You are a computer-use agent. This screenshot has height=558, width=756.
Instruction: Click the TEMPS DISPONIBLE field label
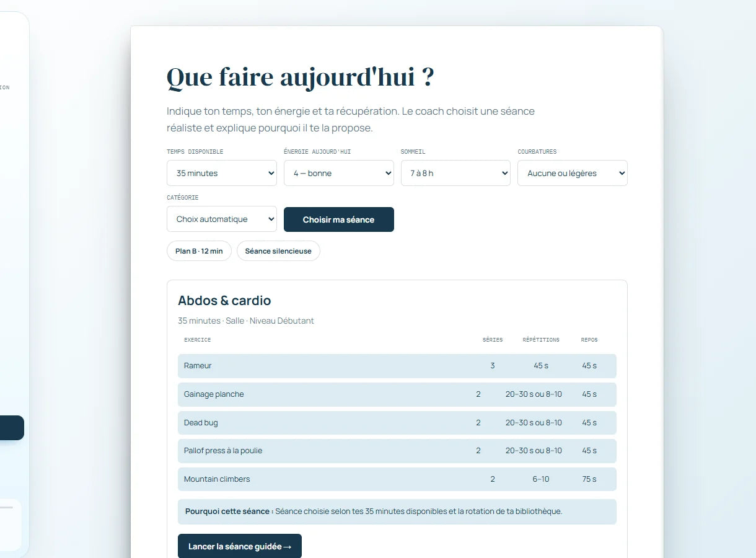coord(195,152)
